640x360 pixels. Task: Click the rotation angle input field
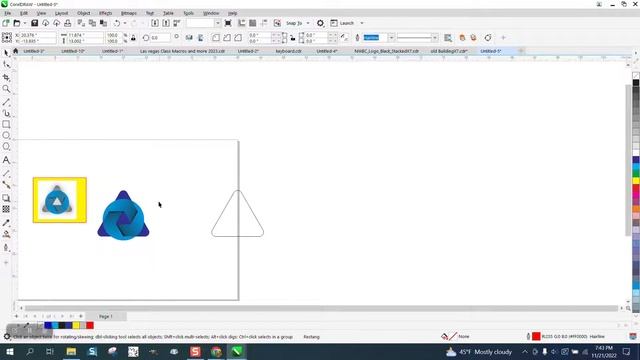[160, 38]
